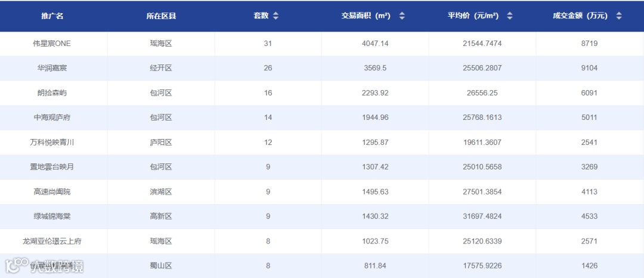Select project name 龙湖亚伦珺云上府

tap(52, 241)
